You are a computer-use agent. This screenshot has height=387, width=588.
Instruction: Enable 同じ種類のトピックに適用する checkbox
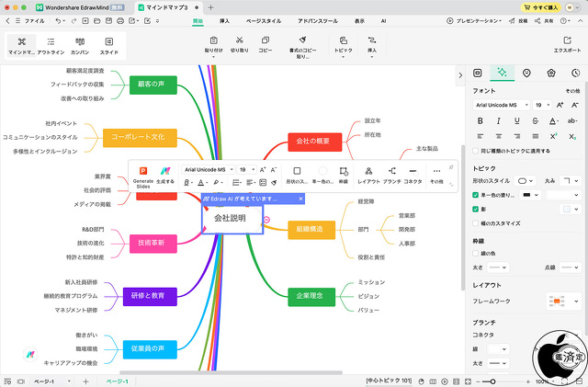475,150
